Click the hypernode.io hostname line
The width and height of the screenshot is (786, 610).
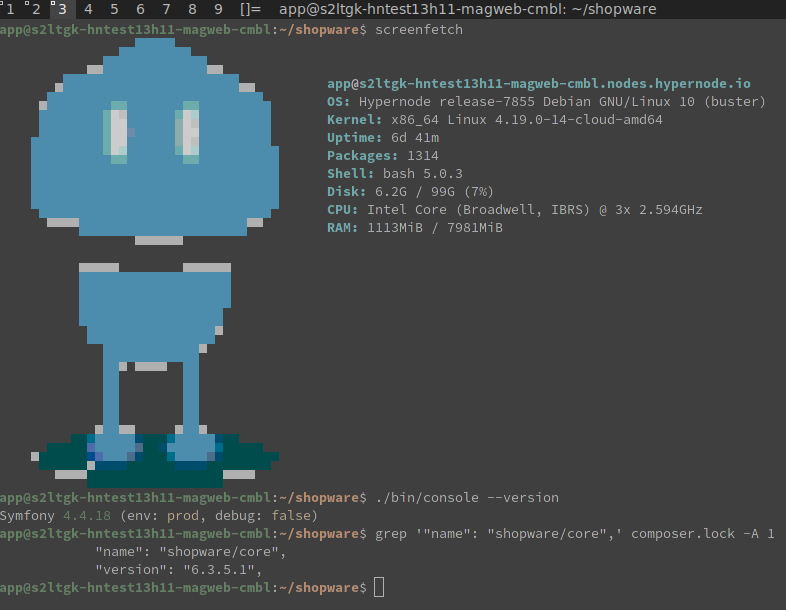point(539,83)
